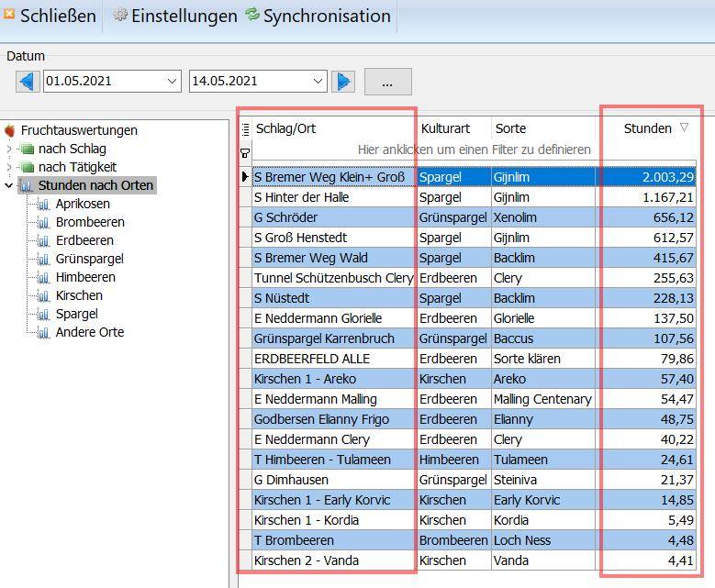This screenshot has height=588, width=715.
Task: Click the 656,12 Stunden value
Action: coord(673,217)
